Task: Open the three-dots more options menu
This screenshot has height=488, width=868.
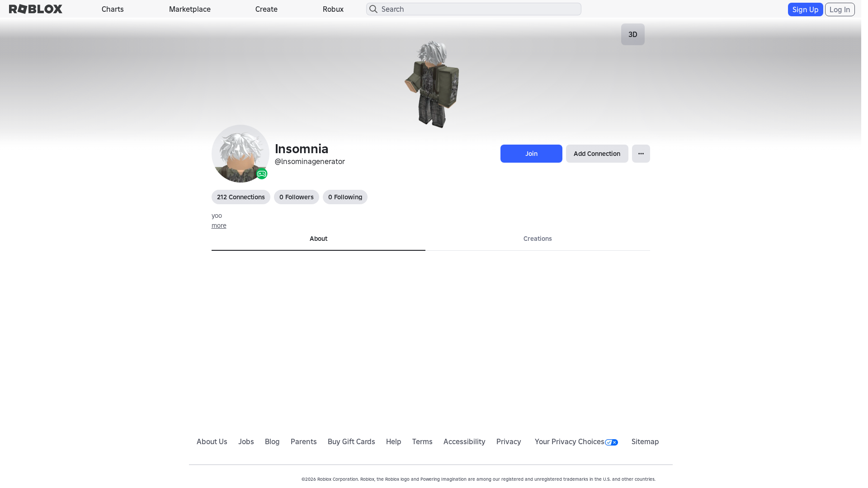Action: click(x=641, y=154)
